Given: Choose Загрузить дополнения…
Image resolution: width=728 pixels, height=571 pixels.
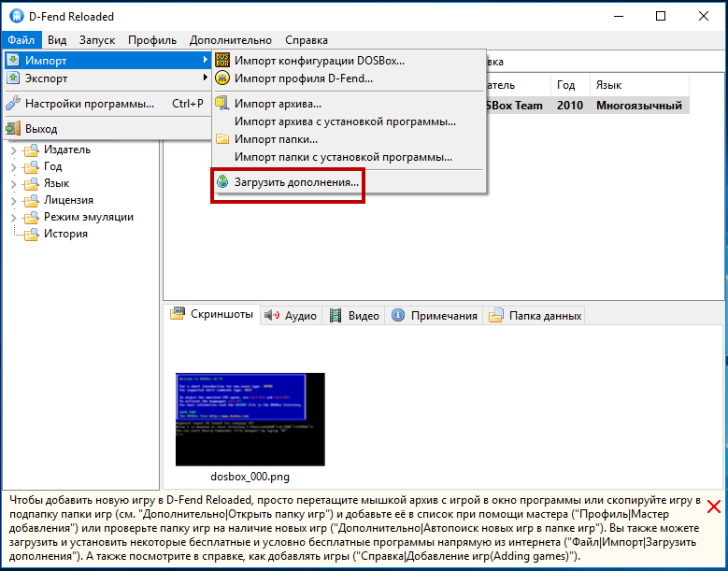Looking at the screenshot, I should (x=350, y=182).
